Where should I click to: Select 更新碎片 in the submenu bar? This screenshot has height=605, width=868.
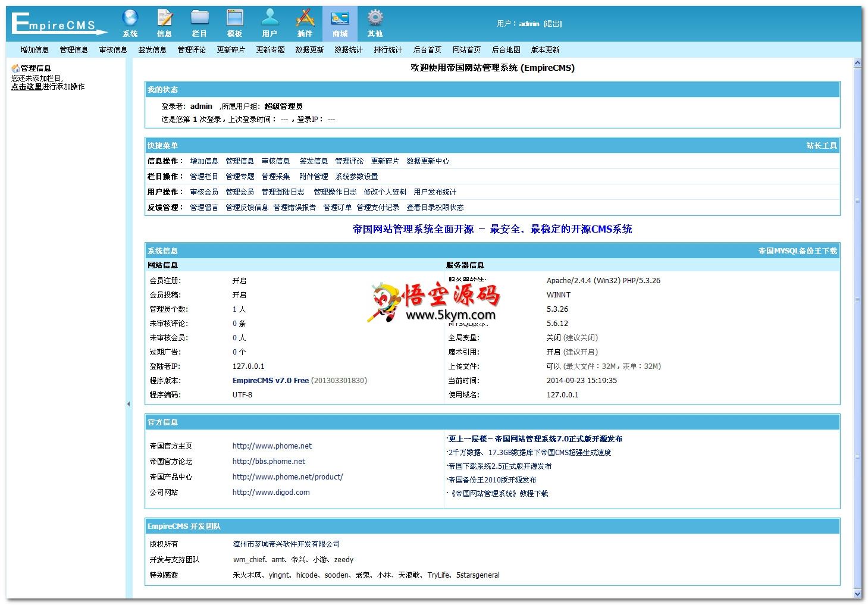(231, 50)
